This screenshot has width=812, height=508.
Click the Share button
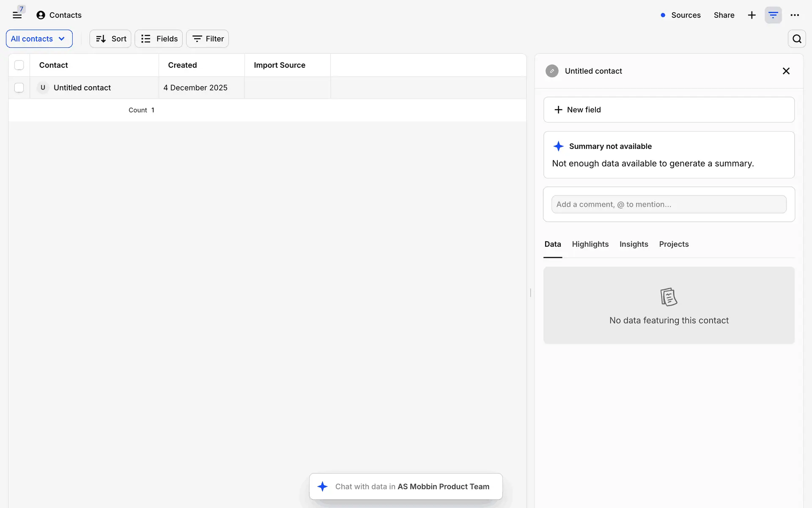724,15
